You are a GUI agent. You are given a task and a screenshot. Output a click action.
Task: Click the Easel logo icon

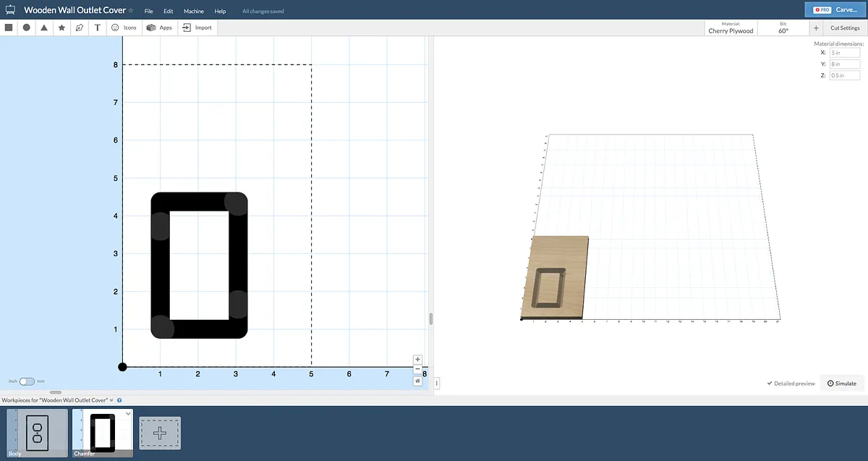10,10
